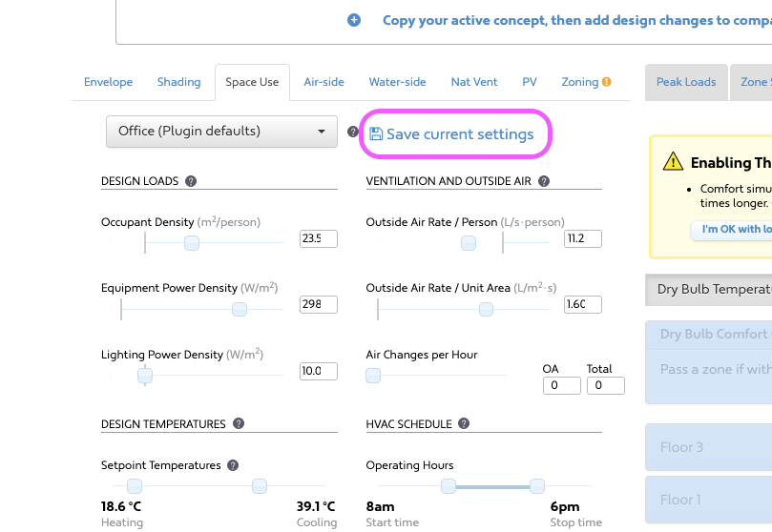772x532 pixels.
Task: Go to the Nat Vent tab
Action: coord(474,82)
